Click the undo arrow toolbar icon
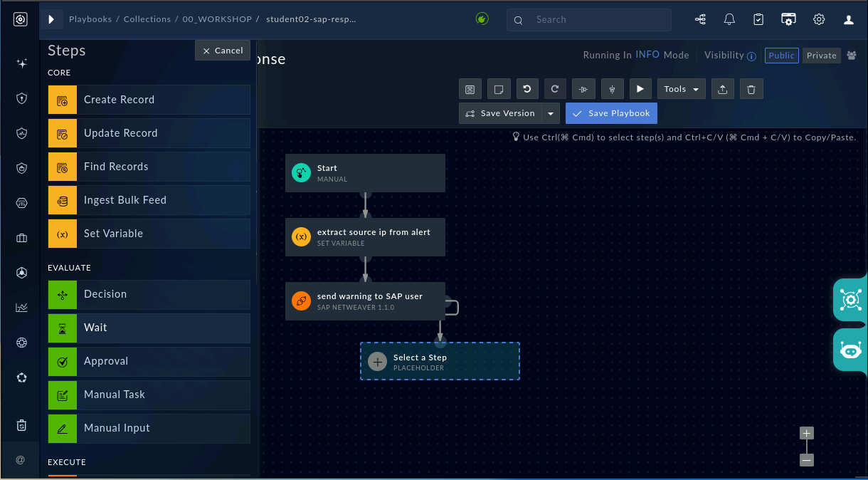 click(526, 89)
